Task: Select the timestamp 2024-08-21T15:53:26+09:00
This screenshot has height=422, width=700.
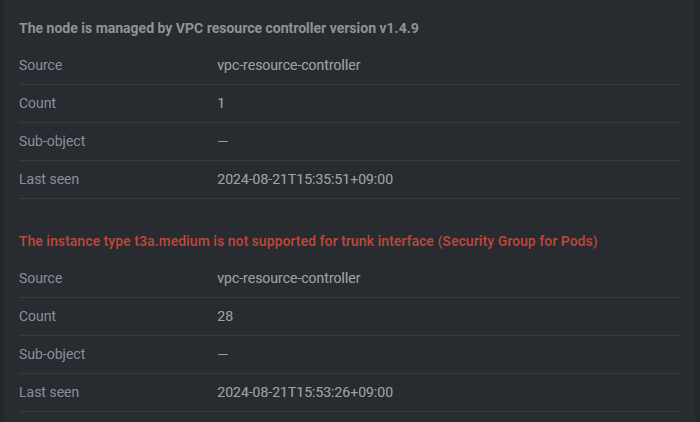Action: click(305, 392)
